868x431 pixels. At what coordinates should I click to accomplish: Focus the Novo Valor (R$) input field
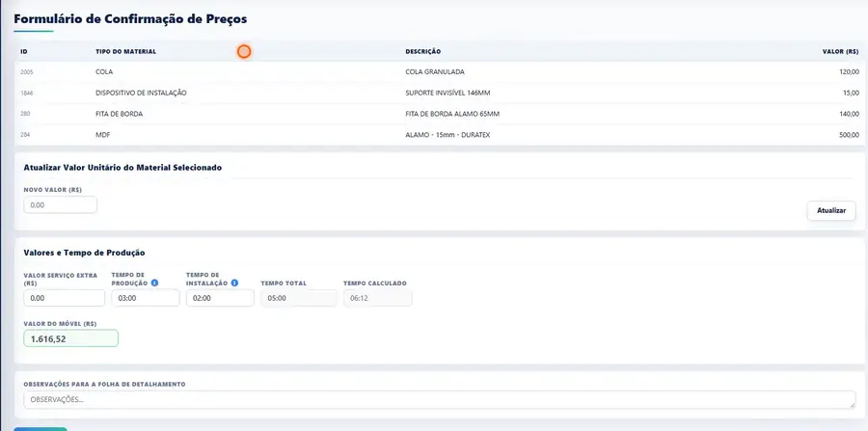(61, 204)
